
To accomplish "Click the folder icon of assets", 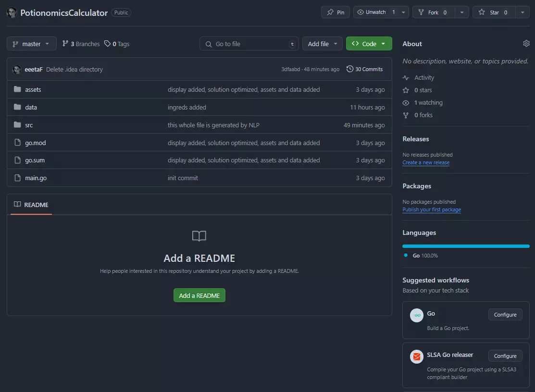I will click(17, 89).
